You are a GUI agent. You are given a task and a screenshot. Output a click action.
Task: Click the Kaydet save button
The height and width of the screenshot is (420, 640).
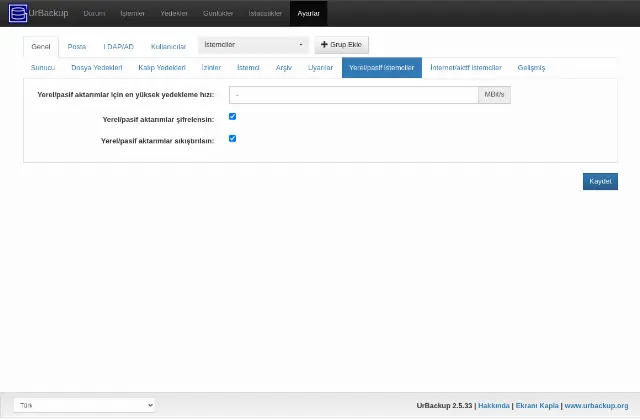600,182
